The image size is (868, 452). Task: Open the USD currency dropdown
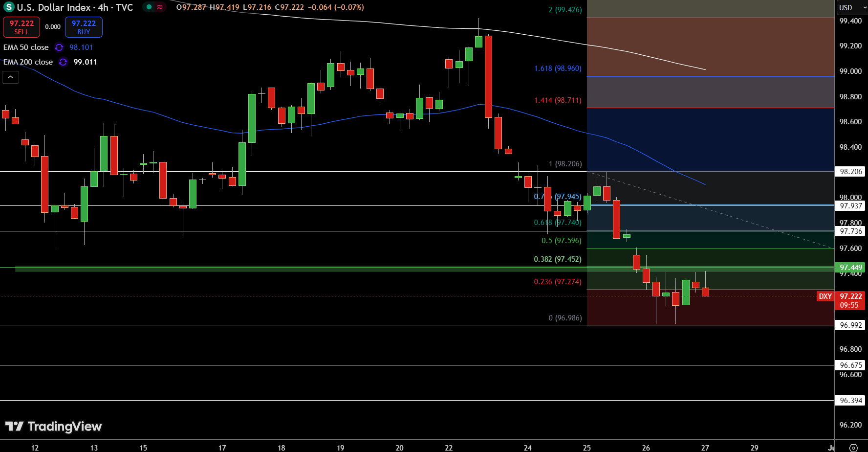[x=852, y=7]
